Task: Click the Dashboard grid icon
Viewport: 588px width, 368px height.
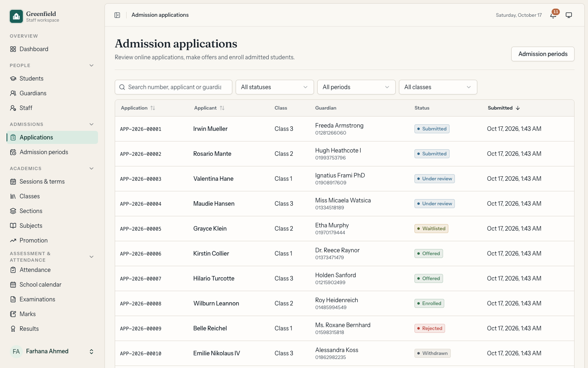Action: 13,49
